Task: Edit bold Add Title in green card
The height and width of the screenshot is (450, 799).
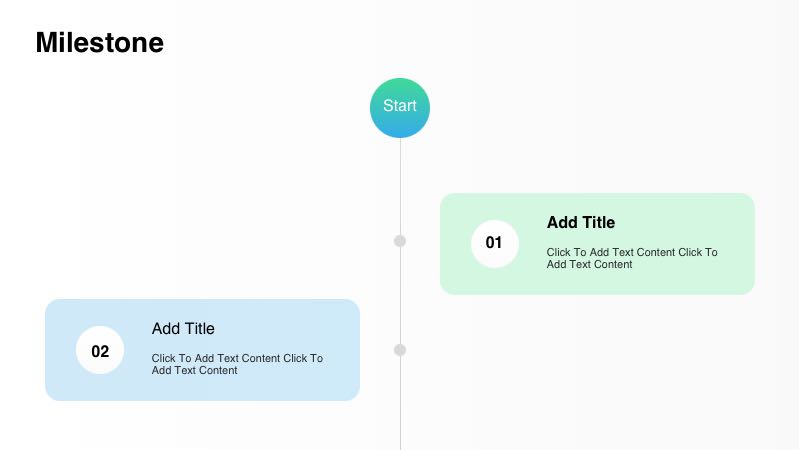Action: 581,222
